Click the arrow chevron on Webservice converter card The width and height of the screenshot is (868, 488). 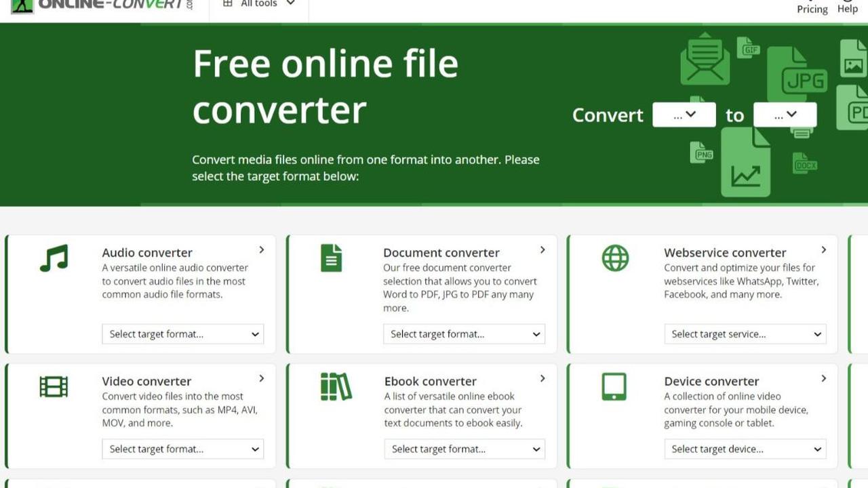(823, 249)
